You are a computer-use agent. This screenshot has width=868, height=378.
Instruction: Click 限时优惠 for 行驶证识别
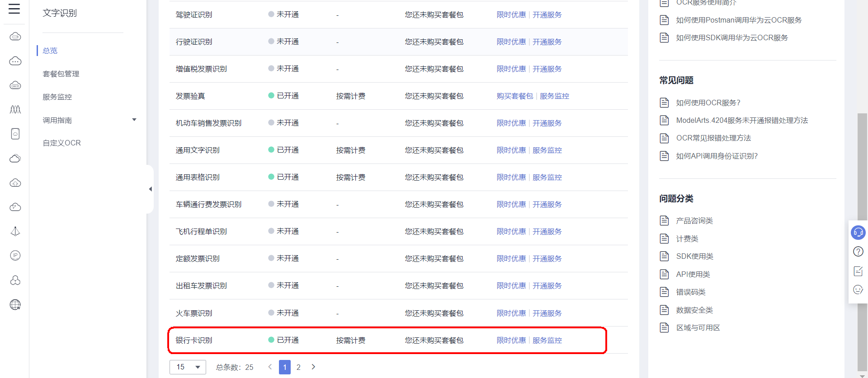pyautogui.click(x=511, y=42)
